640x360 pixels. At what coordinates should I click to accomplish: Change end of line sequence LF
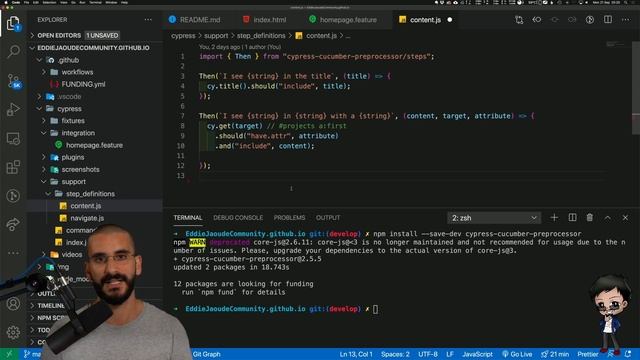tap(450, 354)
